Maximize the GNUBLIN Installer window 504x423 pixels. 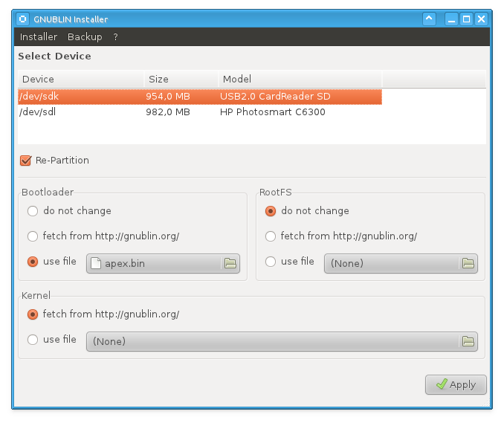466,19
